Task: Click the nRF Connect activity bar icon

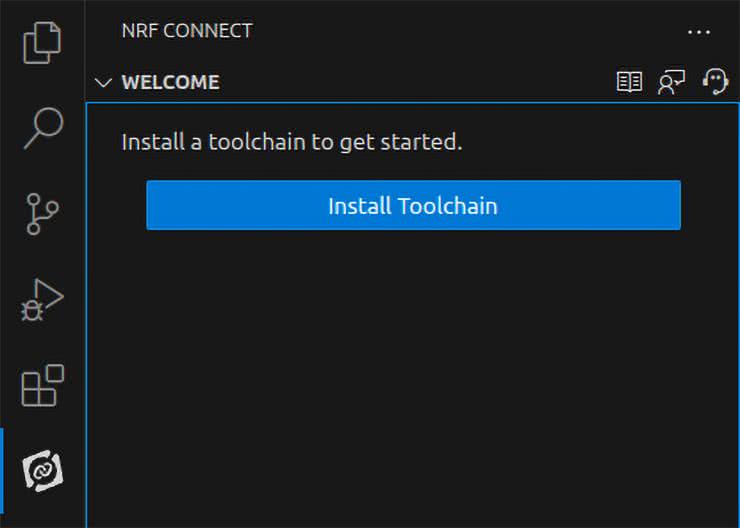Action: click(x=42, y=471)
